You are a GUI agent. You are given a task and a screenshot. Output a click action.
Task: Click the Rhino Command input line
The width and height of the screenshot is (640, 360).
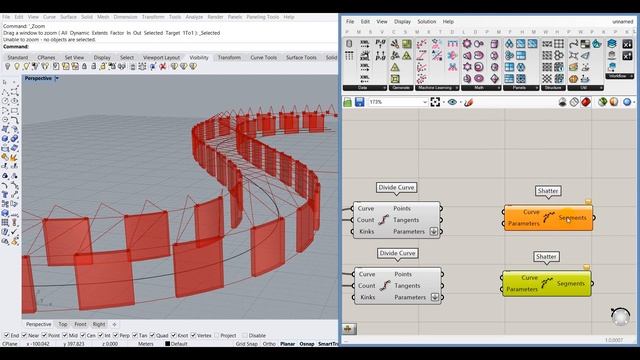pos(169,47)
